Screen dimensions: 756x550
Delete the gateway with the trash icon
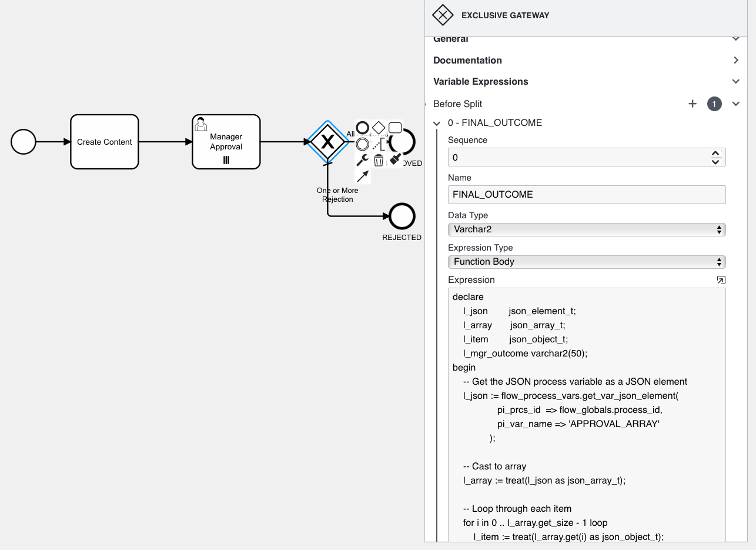379,160
